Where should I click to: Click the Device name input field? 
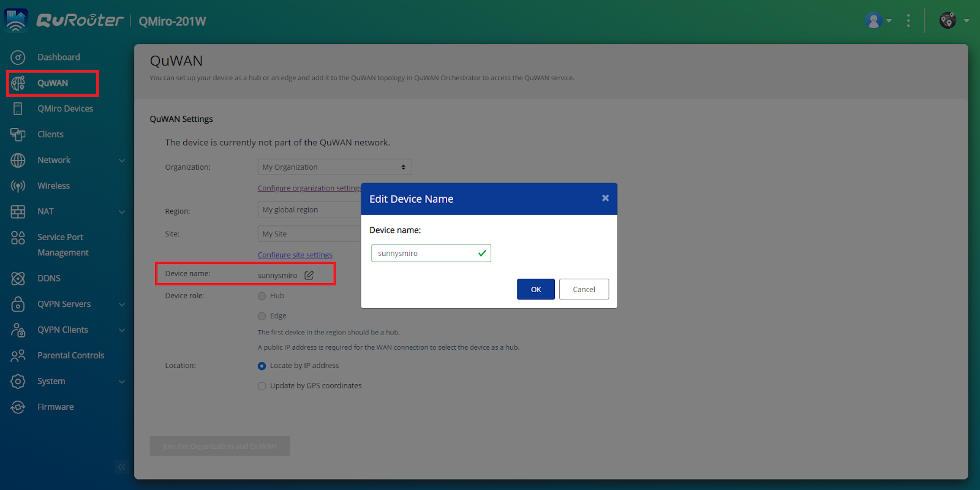pyautogui.click(x=431, y=254)
